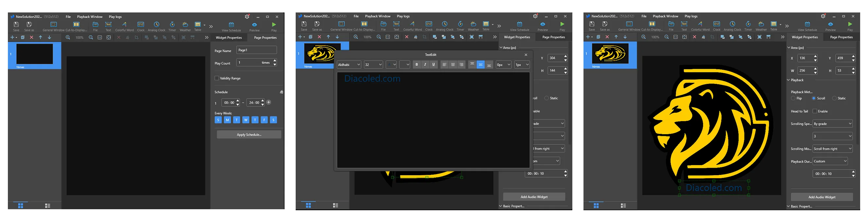Toggle Italic in the TextEdit dialog
The height and width of the screenshot is (223, 868).
pos(425,65)
